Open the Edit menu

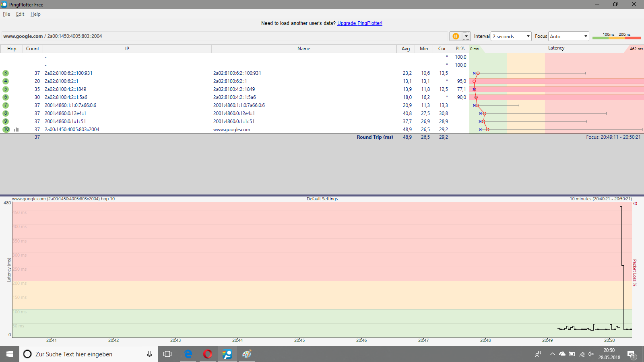(20, 14)
